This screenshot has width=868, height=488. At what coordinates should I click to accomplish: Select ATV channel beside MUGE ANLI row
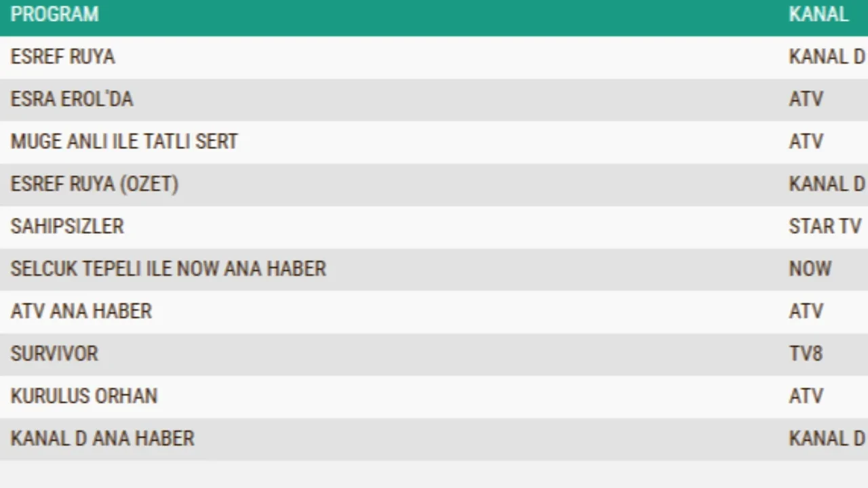(x=806, y=142)
